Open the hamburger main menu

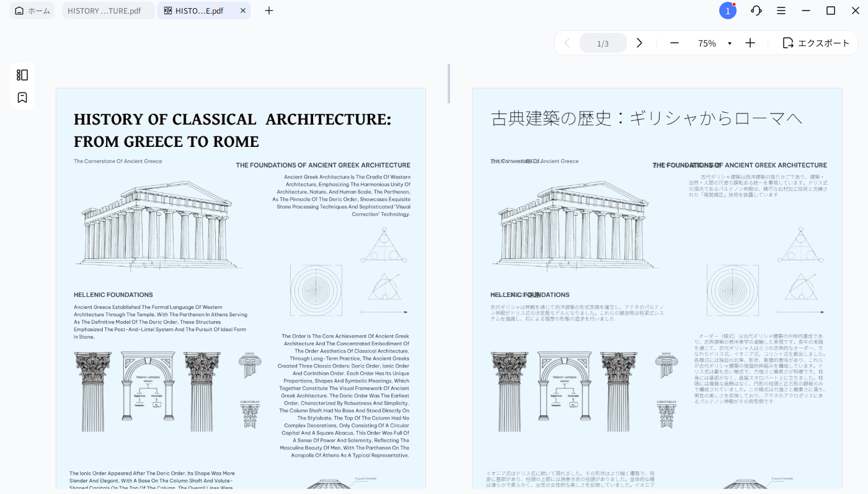click(781, 11)
